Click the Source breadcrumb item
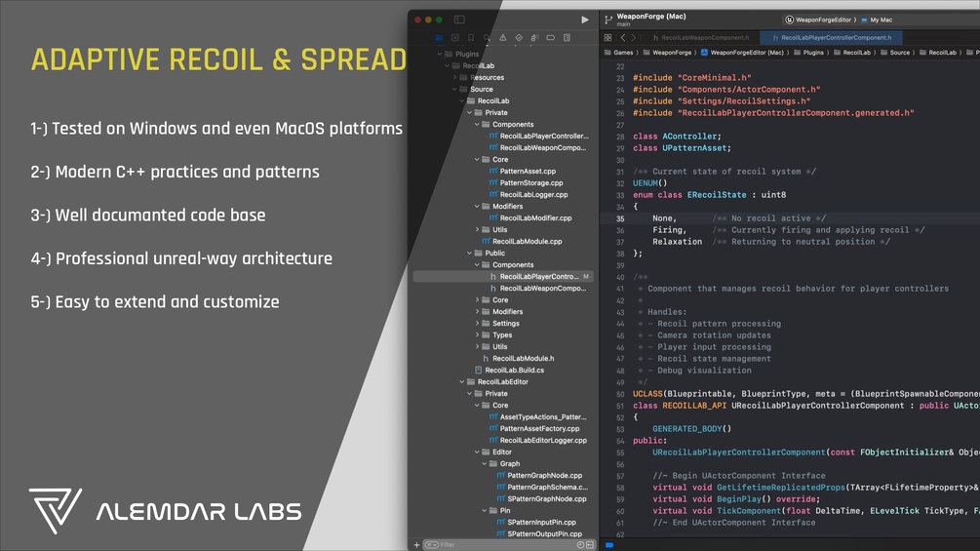 [x=895, y=53]
